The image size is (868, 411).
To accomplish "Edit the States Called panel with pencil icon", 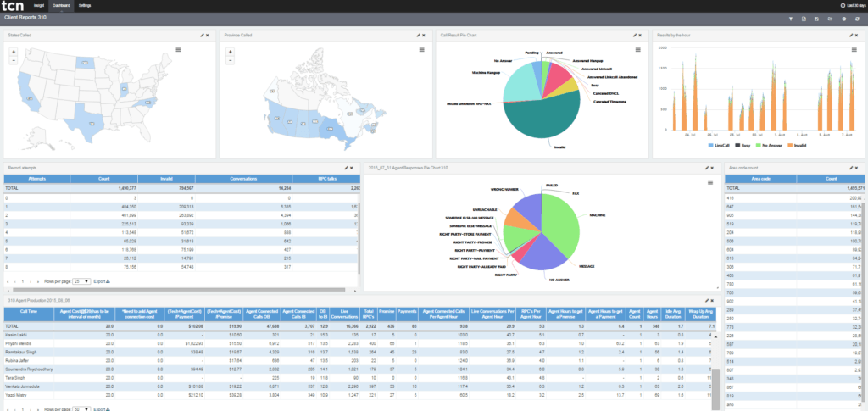I will (x=202, y=35).
